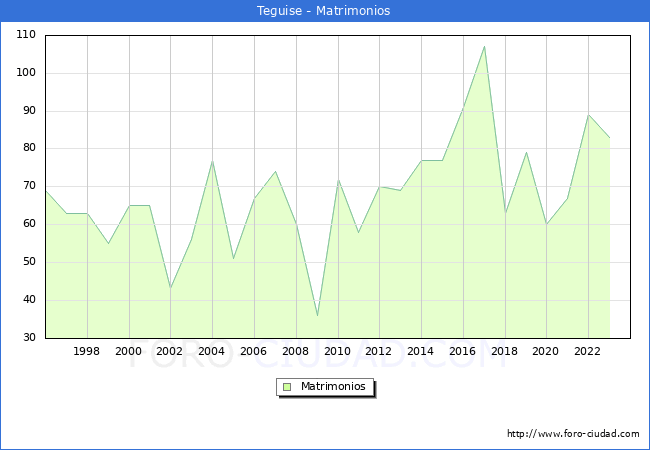Click the x-axis label 2004
Viewport: 650px width, 450px height.
tap(211, 351)
